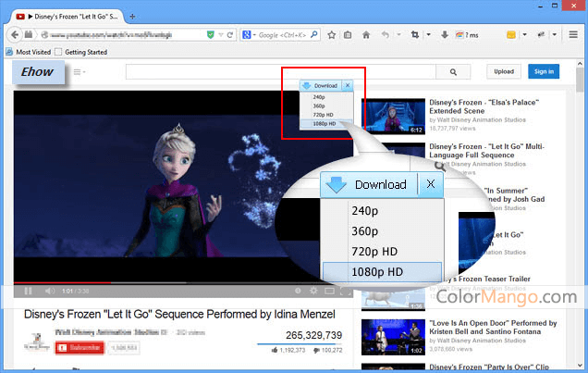
Task: Click the YouTube search magnifier button
Action: click(x=453, y=71)
